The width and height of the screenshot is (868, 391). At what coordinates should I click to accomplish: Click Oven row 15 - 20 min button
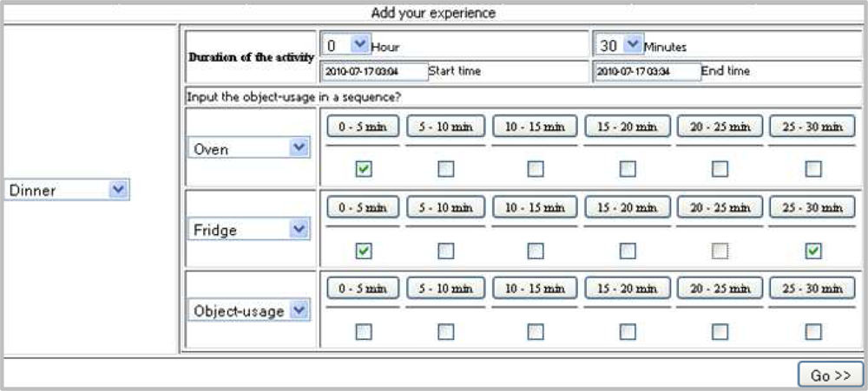click(x=628, y=127)
